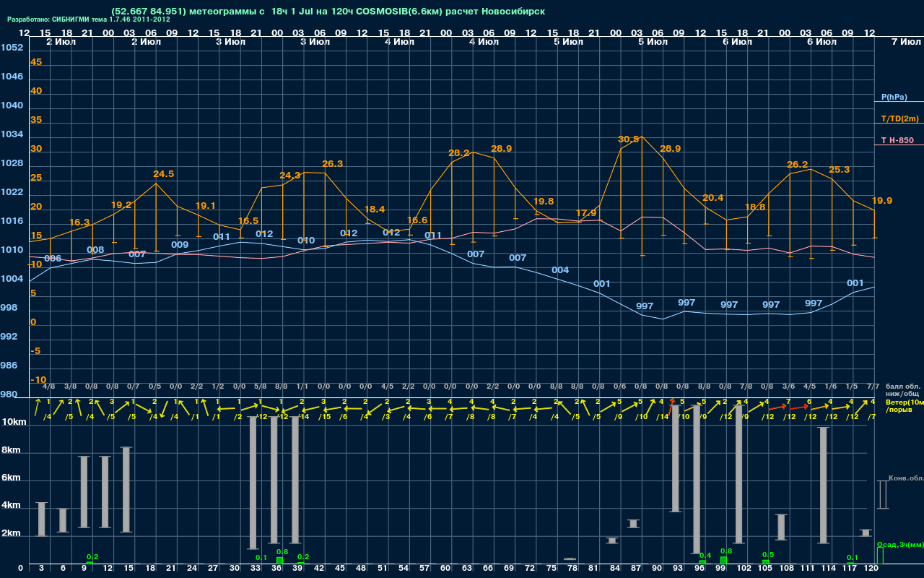Viewport: 924px width, 578px height.
Task: Click the temperature label 19.1
Action: 206,206
